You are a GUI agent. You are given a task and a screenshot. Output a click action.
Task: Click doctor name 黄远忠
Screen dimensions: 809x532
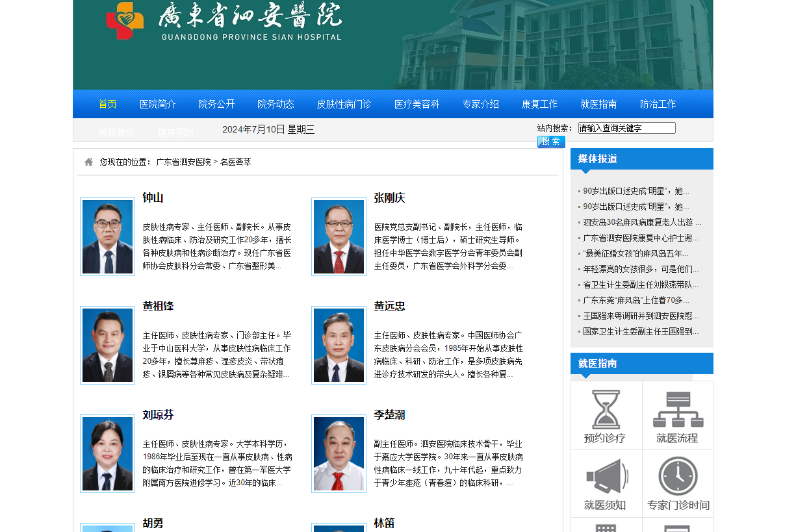click(x=389, y=307)
